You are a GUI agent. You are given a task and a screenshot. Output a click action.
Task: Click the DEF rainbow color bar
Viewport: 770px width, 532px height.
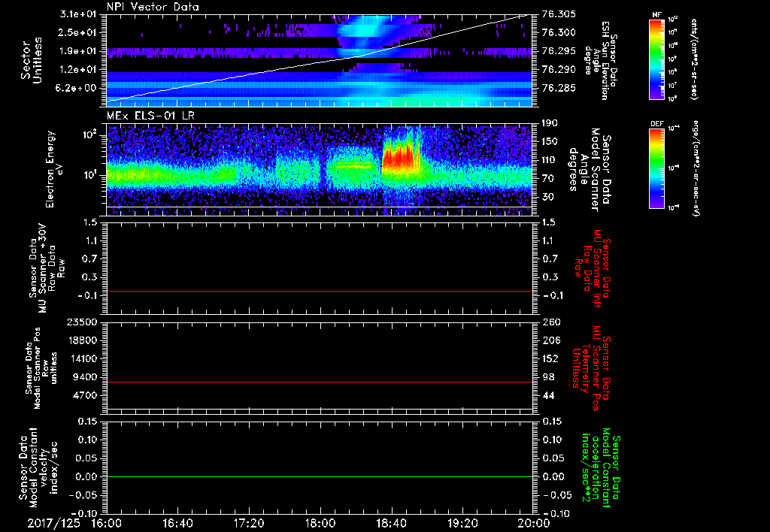coord(657,168)
